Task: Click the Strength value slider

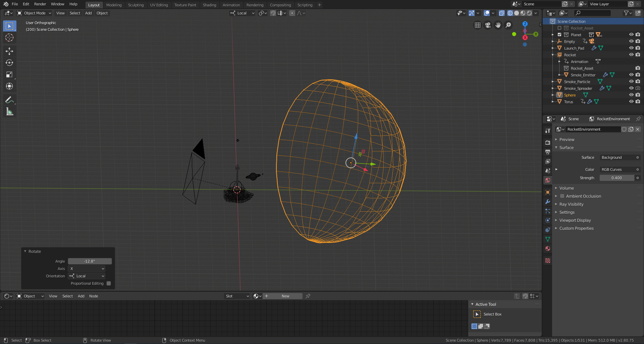Action: click(x=616, y=178)
